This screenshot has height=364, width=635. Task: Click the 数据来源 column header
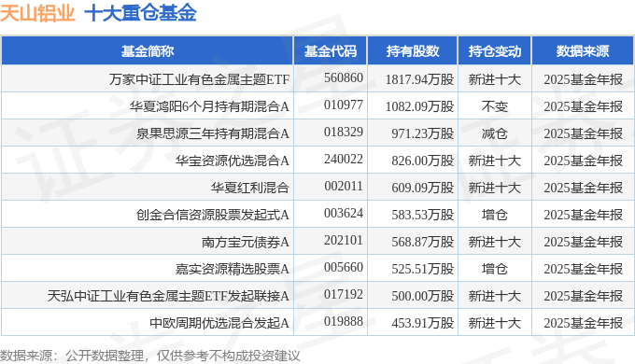583,51
